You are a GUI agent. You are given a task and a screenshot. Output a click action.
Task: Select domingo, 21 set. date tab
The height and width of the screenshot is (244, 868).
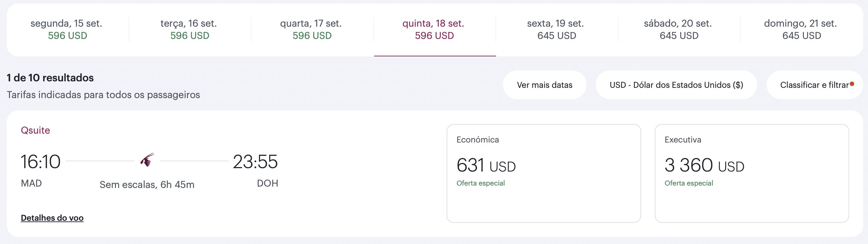[x=801, y=29]
